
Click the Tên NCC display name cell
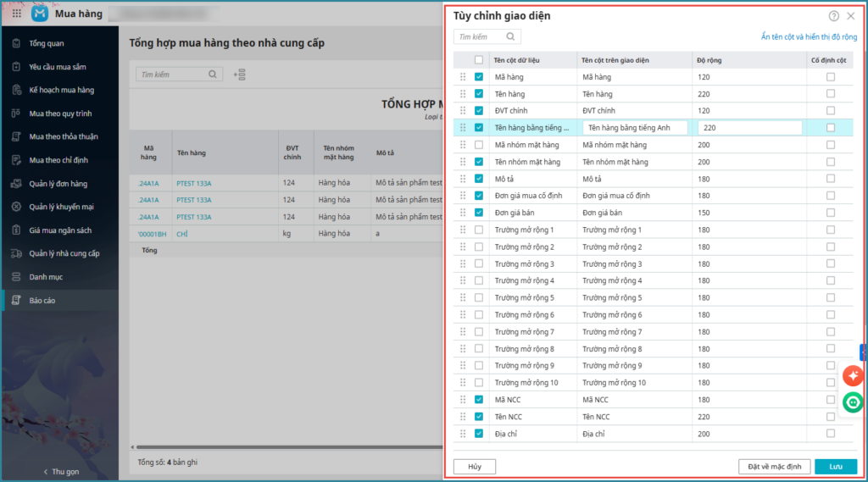click(595, 417)
